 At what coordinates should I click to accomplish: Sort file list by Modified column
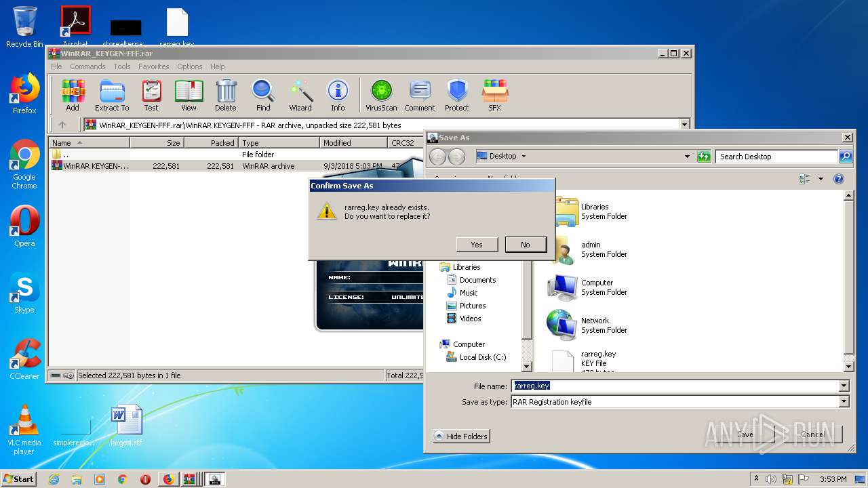[353, 143]
